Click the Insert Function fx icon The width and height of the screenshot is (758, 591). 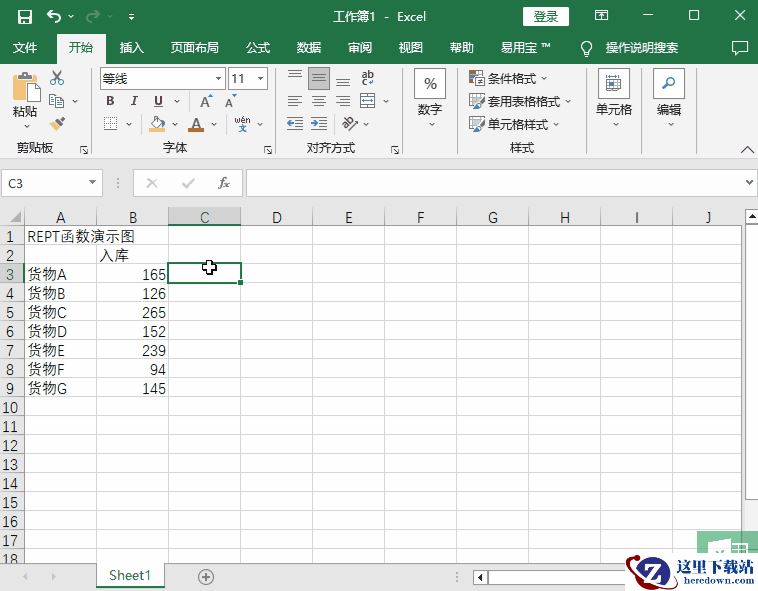224,183
